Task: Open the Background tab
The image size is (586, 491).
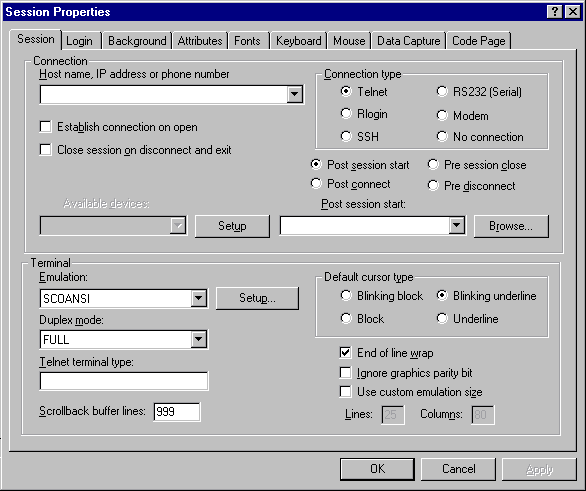Action: [x=137, y=41]
